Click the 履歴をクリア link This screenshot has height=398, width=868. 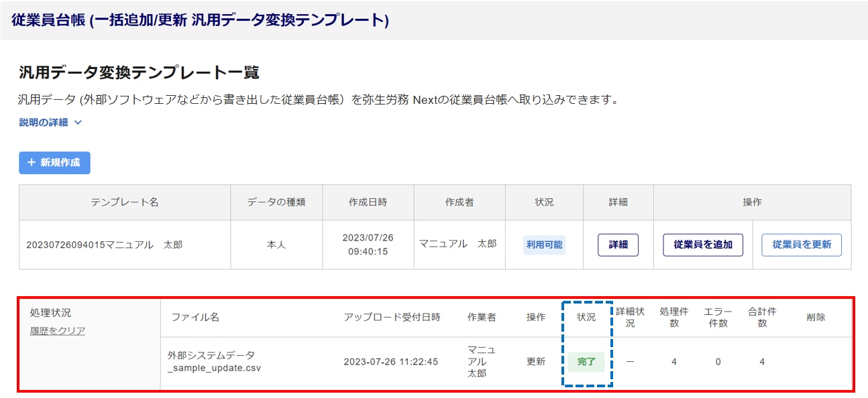(x=58, y=330)
